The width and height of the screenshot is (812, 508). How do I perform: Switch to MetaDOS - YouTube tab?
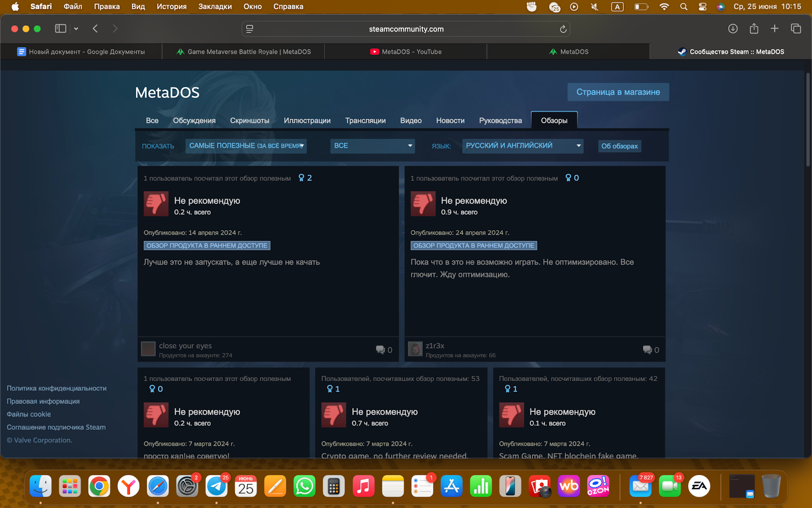[x=406, y=52]
